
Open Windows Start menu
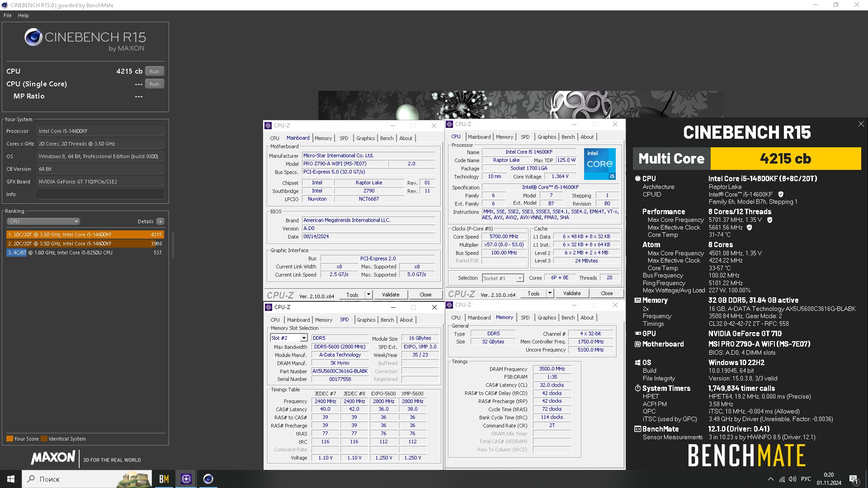(11, 479)
